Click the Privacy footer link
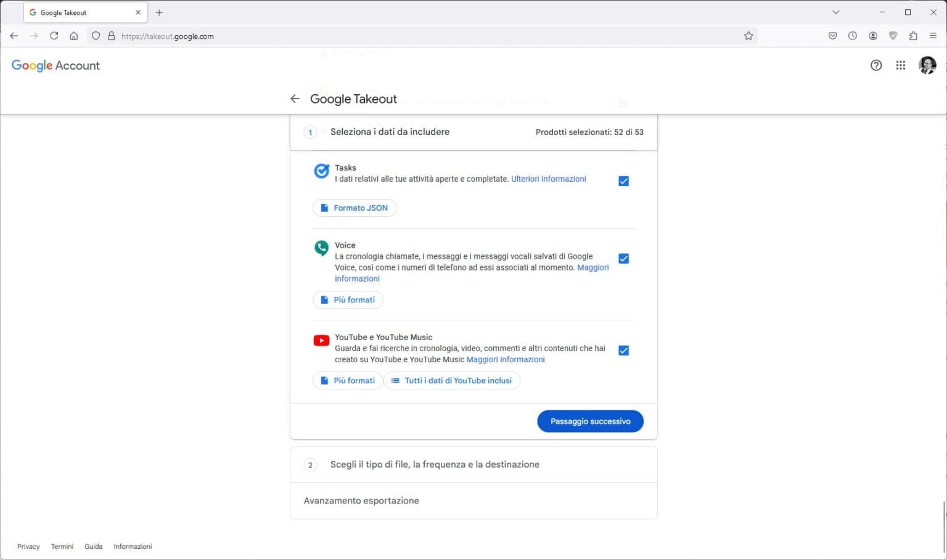This screenshot has height=560, width=947. [28, 546]
